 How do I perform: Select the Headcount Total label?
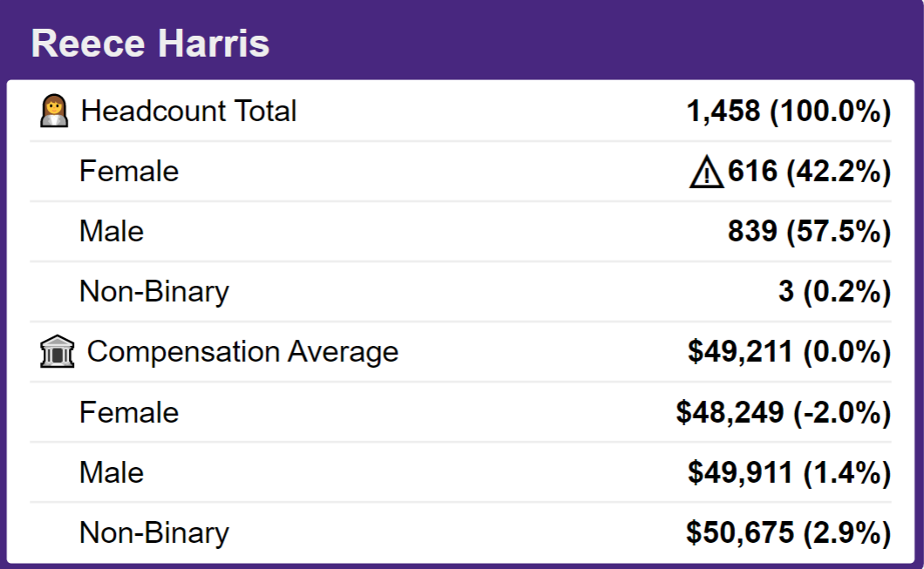188,111
